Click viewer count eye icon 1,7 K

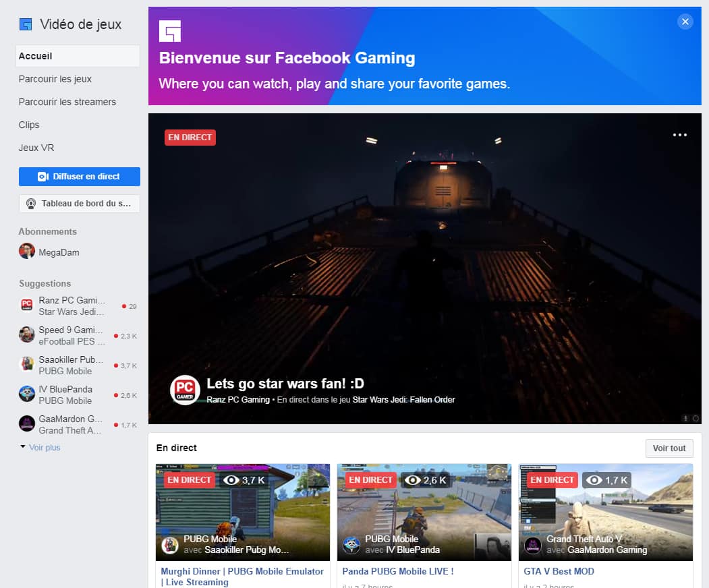[x=594, y=480]
